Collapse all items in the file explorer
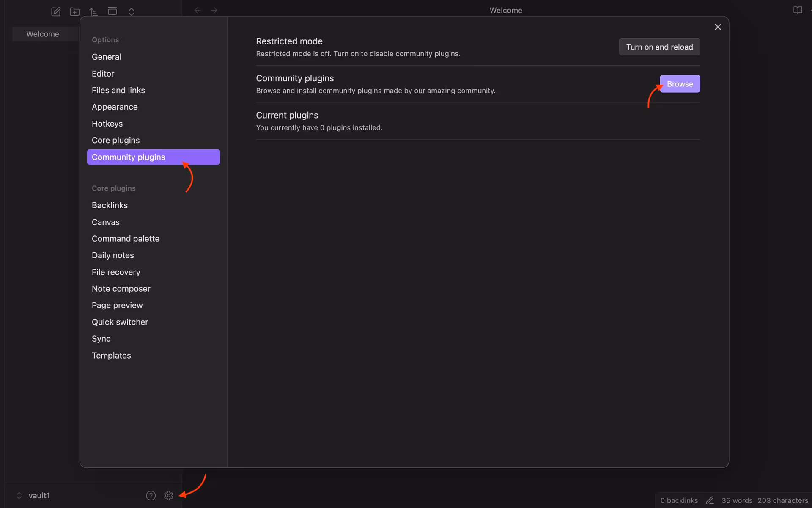The height and width of the screenshot is (508, 812). [131, 11]
